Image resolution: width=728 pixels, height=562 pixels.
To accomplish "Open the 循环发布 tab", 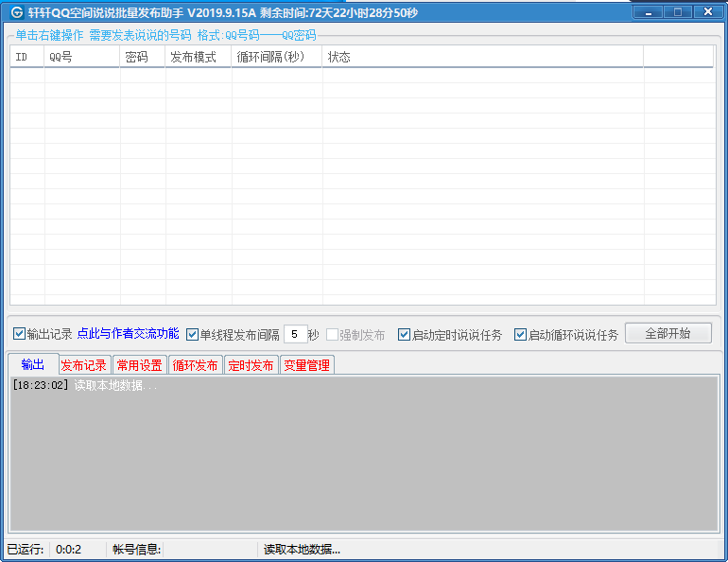I will tap(195, 365).
